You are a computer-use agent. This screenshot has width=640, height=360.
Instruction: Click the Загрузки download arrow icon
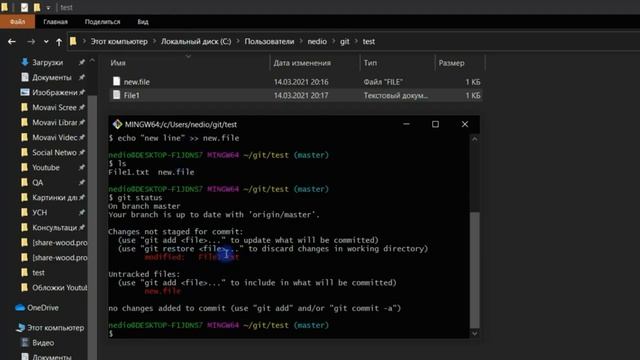click(25, 62)
